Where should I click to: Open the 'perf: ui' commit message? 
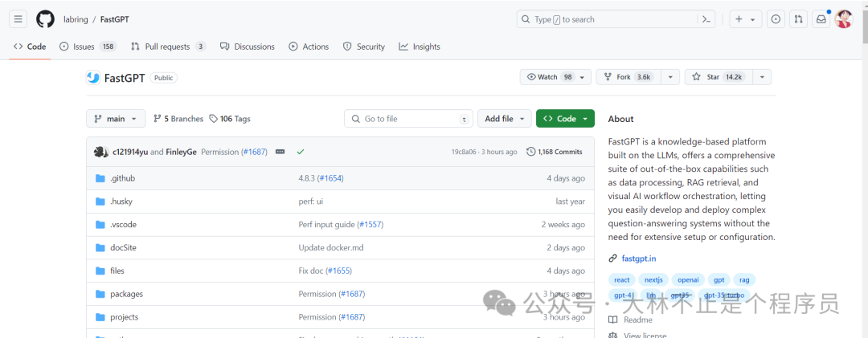310,202
